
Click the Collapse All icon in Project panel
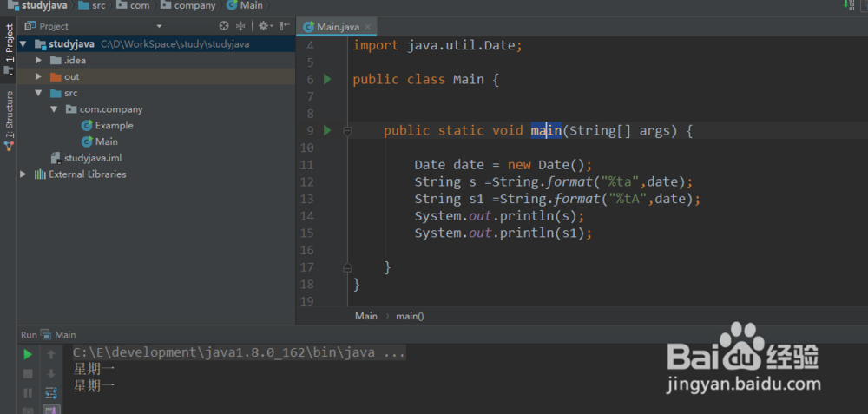coord(240,25)
